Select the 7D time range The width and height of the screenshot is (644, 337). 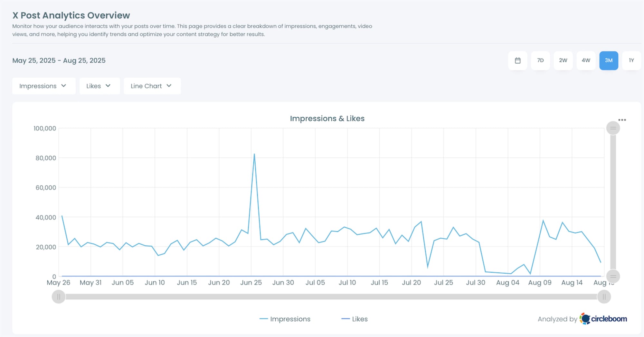540,60
